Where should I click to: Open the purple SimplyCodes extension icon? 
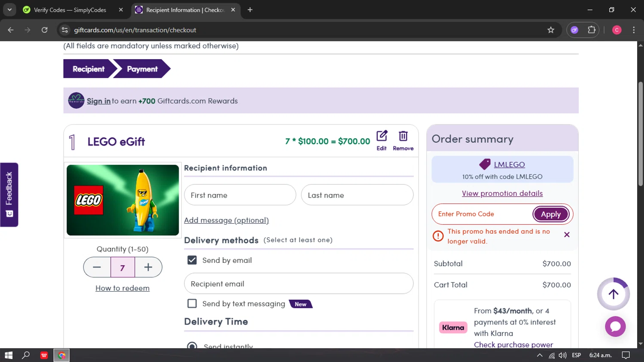[x=574, y=30]
